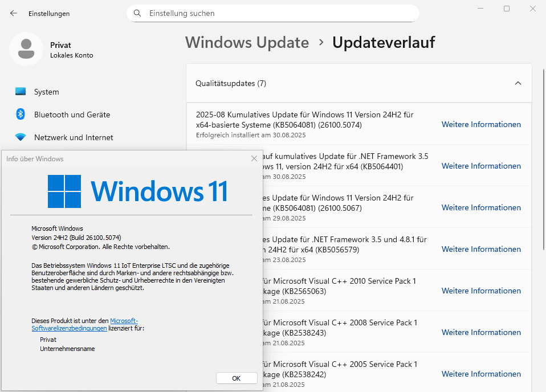Click the Updateverlauf page title

pos(384,43)
